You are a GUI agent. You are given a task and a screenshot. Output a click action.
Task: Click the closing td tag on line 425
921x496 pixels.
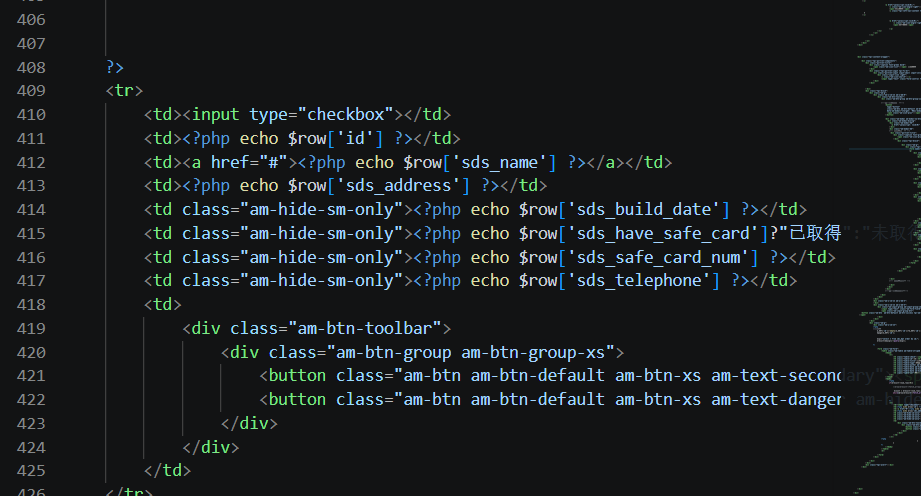coord(167,471)
